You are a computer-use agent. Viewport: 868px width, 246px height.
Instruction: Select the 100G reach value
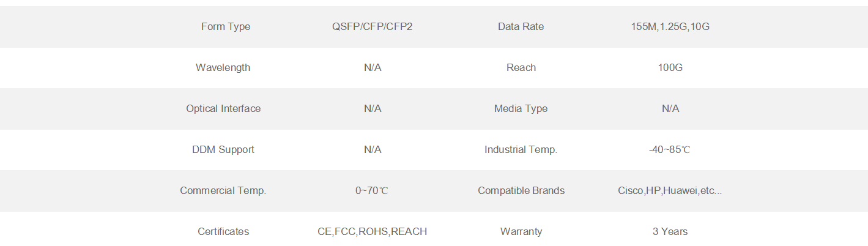(x=670, y=67)
